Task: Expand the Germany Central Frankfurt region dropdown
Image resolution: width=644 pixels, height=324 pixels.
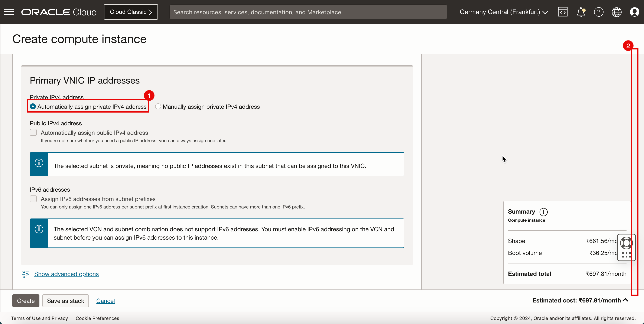Action: [x=504, y=12]
